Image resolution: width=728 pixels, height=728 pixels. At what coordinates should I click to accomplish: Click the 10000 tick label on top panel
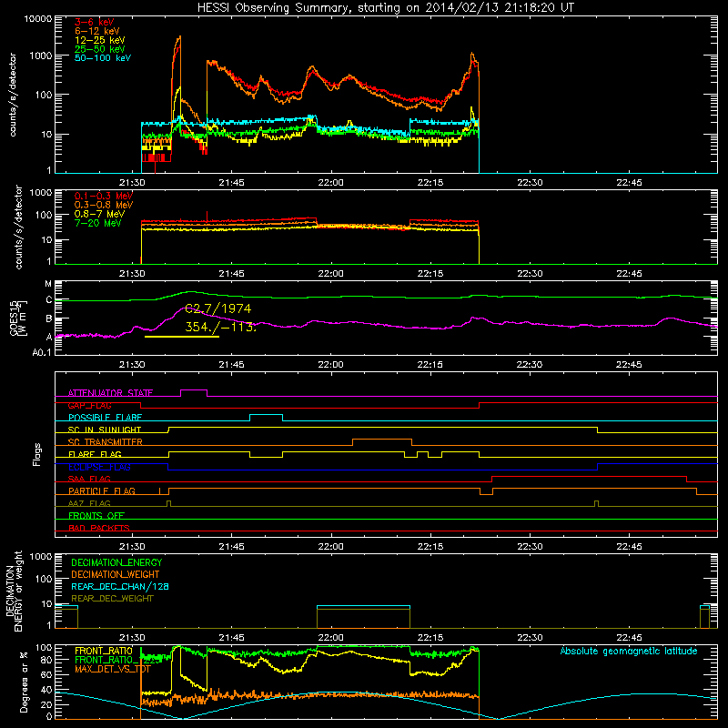point(38,18)
